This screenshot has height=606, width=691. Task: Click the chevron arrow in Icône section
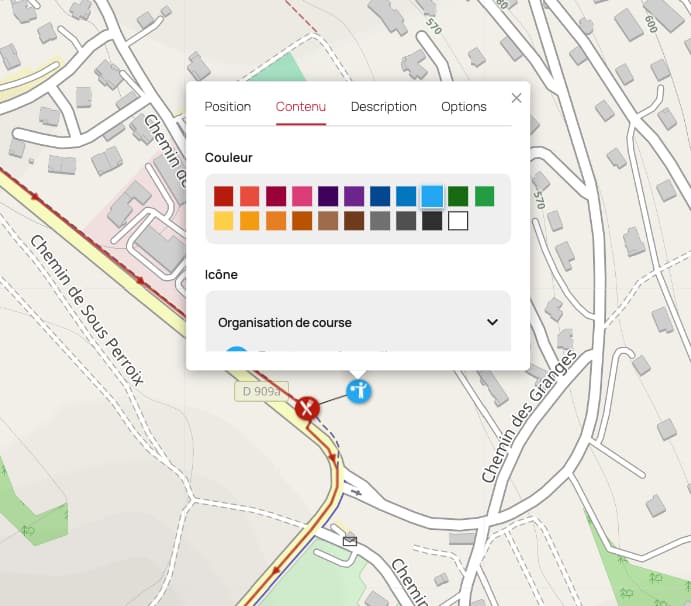point(492,322)
